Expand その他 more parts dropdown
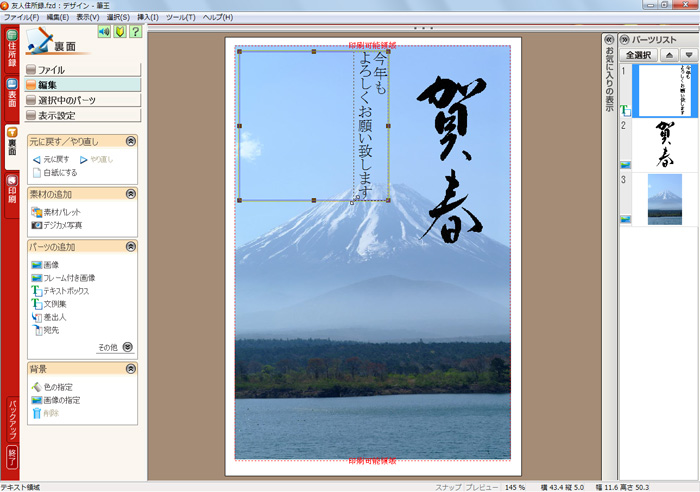The width and height of the screenshot is (700, 492). coord(115,347)
